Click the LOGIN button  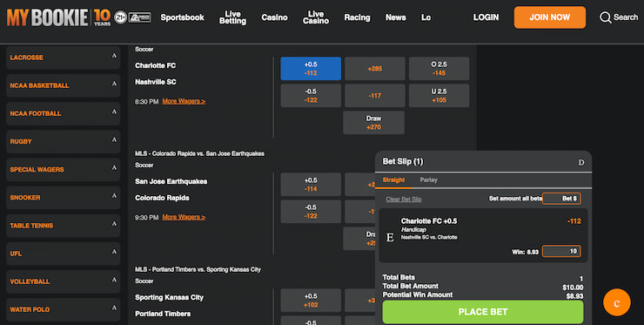[486, 17]
